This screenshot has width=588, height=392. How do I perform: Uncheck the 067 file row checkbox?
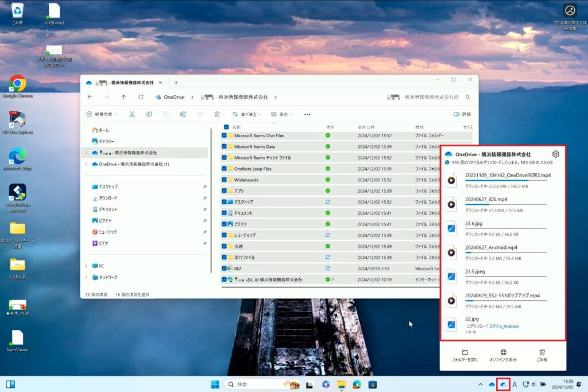224,269
